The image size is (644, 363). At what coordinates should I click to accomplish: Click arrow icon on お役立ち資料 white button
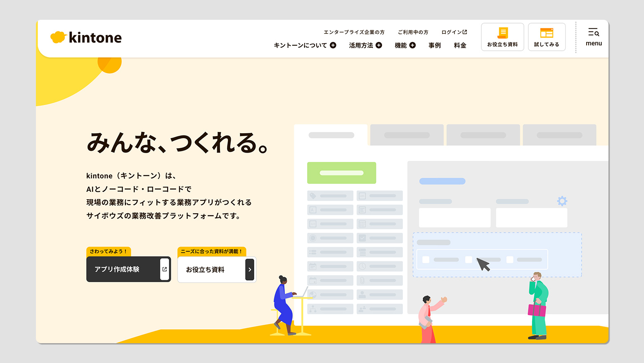click(250, 270)
